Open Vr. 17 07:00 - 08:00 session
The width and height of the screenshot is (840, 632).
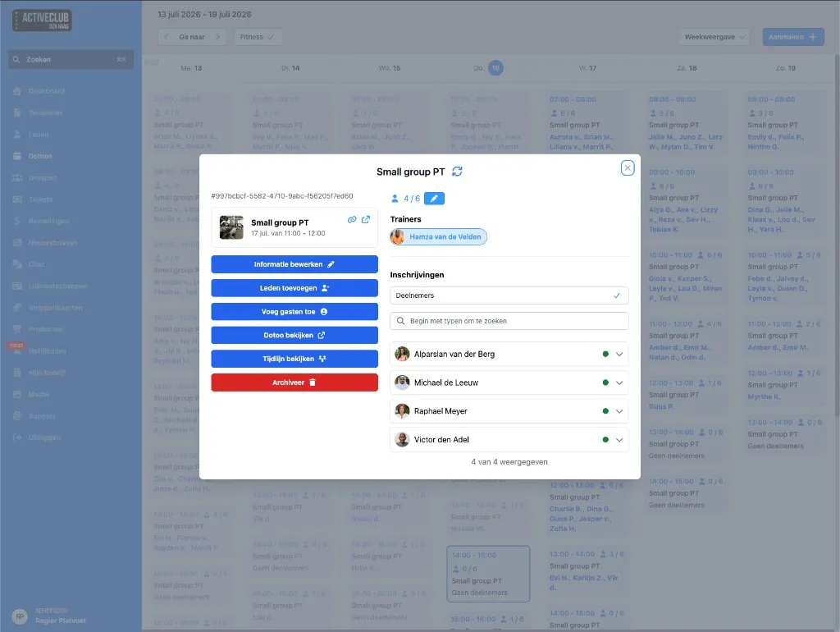click(587, 123)
